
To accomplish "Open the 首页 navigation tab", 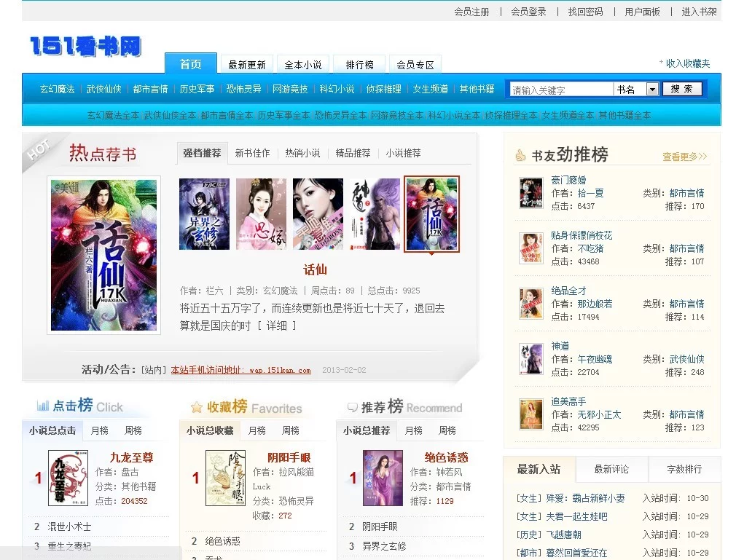I will tap(191, 64).
